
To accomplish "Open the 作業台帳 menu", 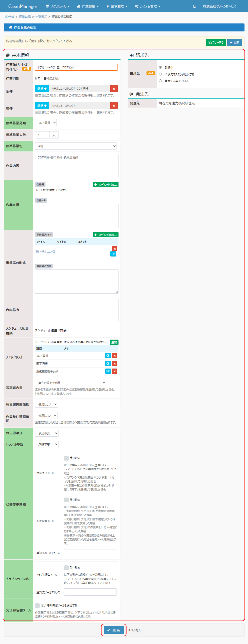I will (x=88, y=6).
